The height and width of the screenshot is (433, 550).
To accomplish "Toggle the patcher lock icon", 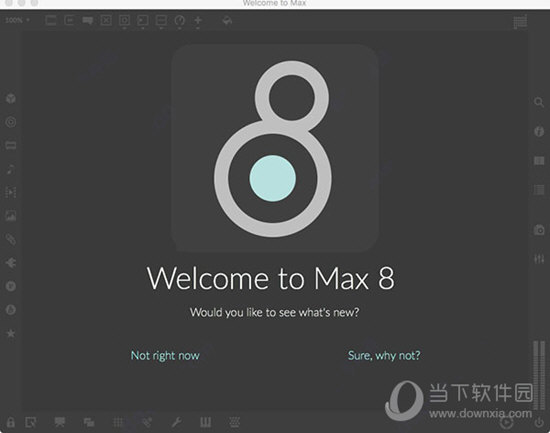I will click(11, 422).
